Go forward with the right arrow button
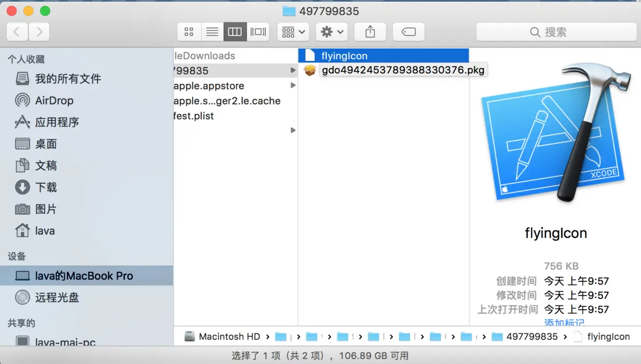 [39, 32]
